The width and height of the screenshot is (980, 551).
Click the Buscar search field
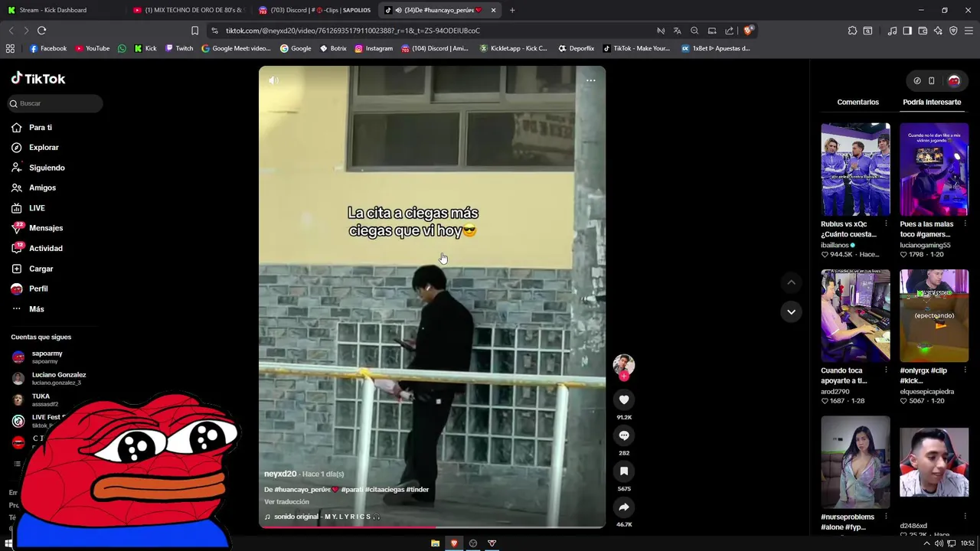tap(55, 103)
